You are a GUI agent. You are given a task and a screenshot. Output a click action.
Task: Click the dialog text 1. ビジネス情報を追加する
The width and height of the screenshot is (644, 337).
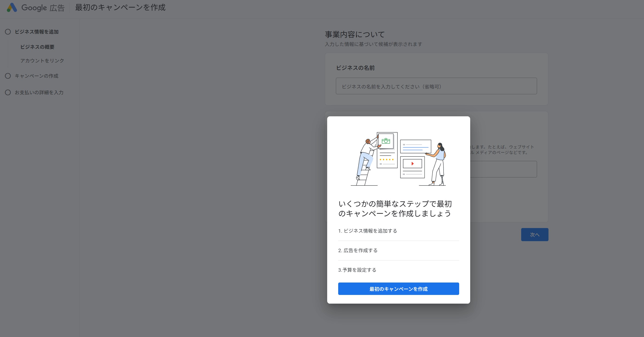(x=368, y=231)
